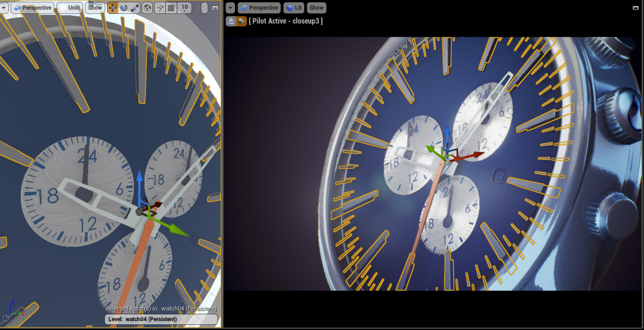Screen dimensions: 644x330
Task: Open Perspective menu in left viewport
Action: pyautogui.click(x=33, y=8)
